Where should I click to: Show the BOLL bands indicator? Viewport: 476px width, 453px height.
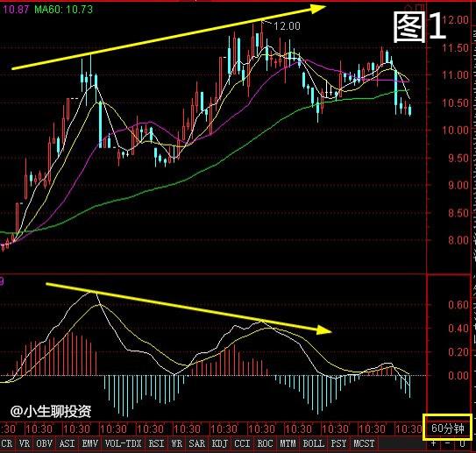pyautogui.click(x=314, y=443)
